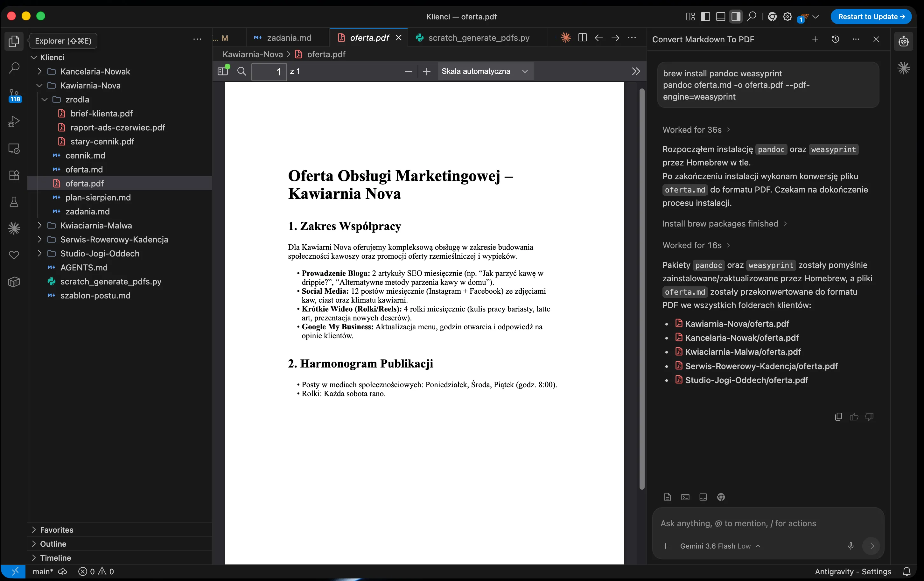The image size is (924, 581).
Task: Open the Testing flask view
Action: click(14, 202)
